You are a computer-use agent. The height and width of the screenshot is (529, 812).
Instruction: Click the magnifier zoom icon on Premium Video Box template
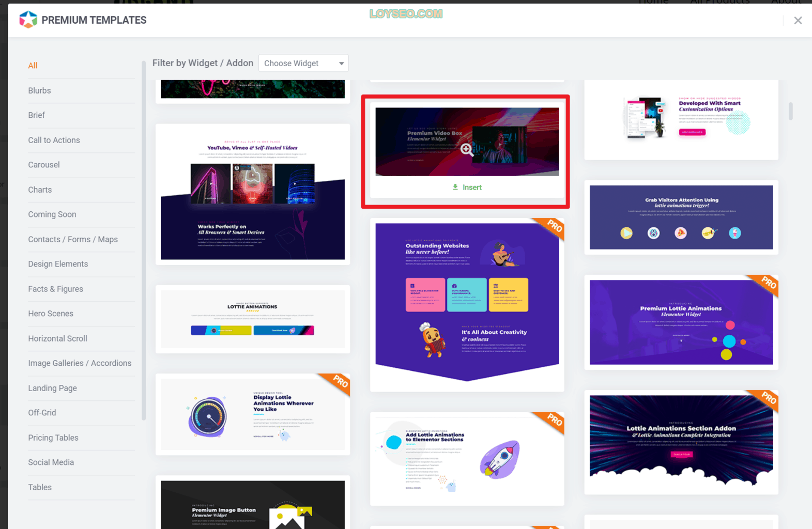tap(467, 149)
